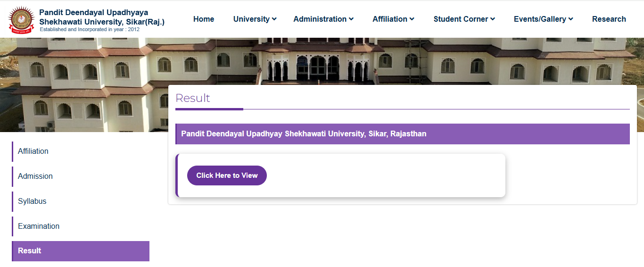Viewport: 644px width, 267px height.
Task: Go to the Research page
Action: point(609,19)
